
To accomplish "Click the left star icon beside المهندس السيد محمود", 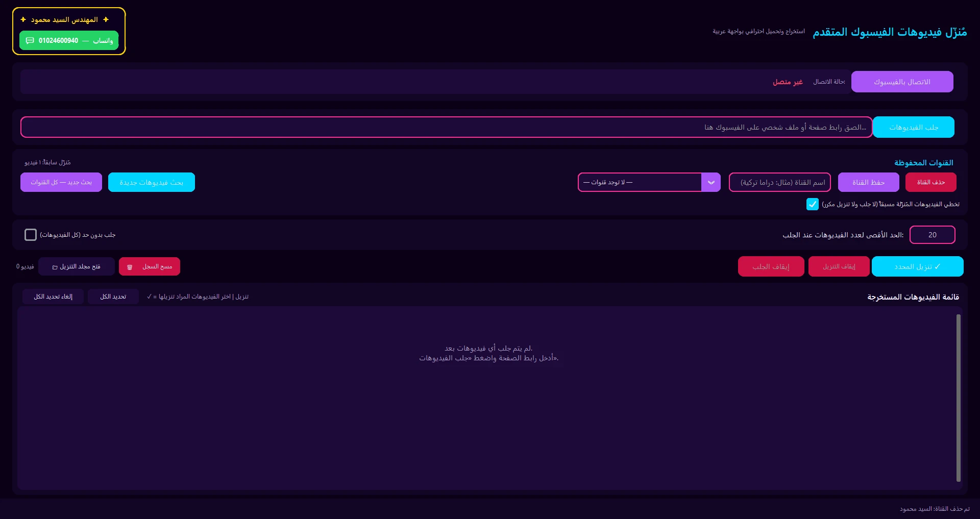I will tap(23, 19).
